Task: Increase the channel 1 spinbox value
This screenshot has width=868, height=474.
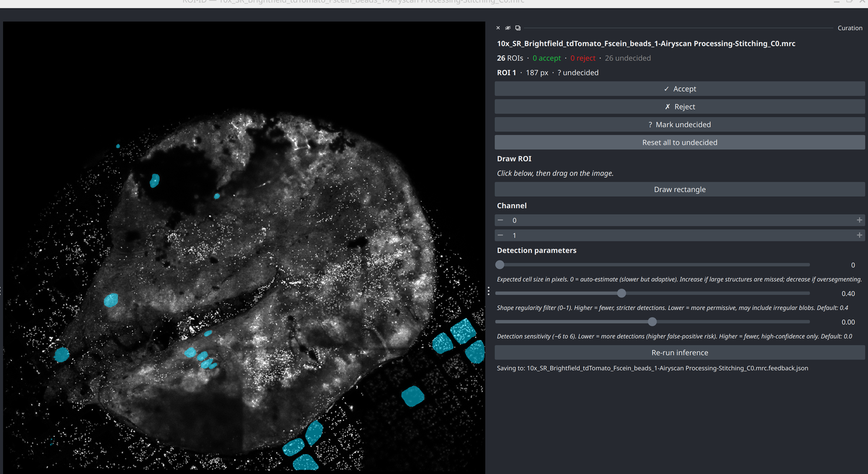Action: [x=859, y=236]
